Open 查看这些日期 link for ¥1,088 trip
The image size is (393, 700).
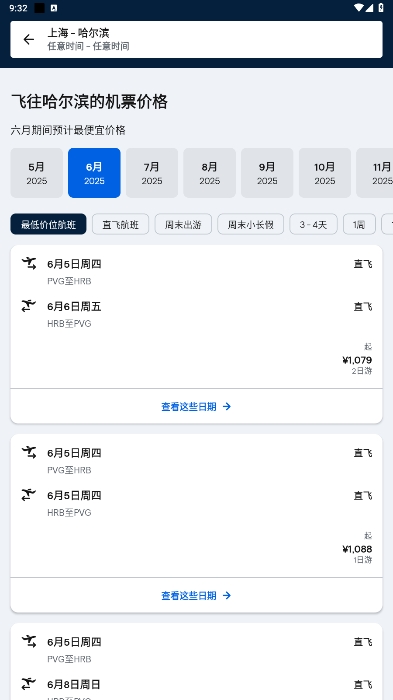tap(196, 595)
